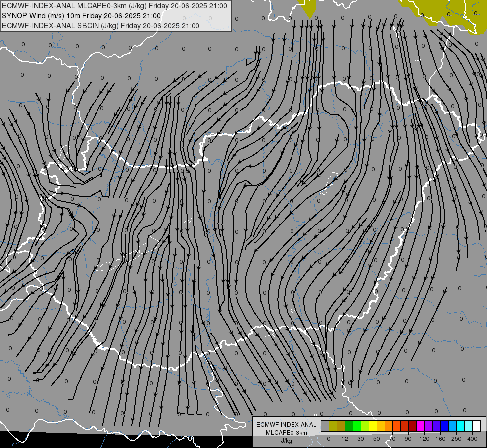The width and height of the screenshot is (487, 448).
Task: Click the ECMWF-INDEX-ANAL MLCAPE0-3km title line
Action: pyautogui.click(x=114, y=6)
